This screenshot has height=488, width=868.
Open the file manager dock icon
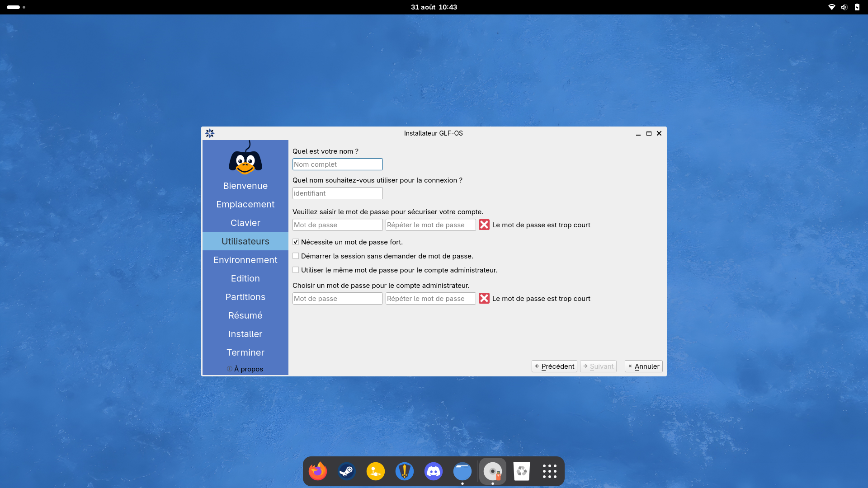pyautogui.click(x=462, y=471)
